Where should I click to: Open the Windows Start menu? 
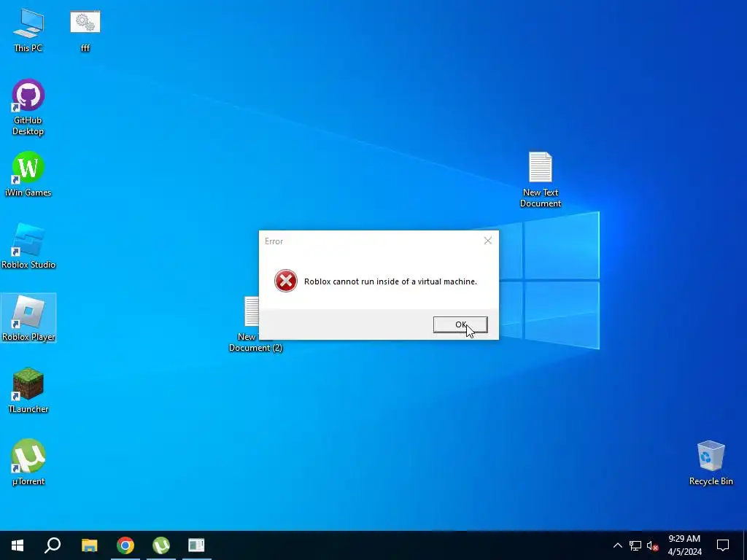tap(18, 545)
